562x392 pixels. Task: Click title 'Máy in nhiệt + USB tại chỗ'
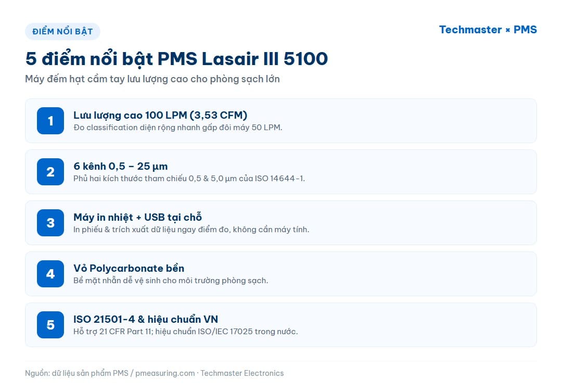point(137,217)
